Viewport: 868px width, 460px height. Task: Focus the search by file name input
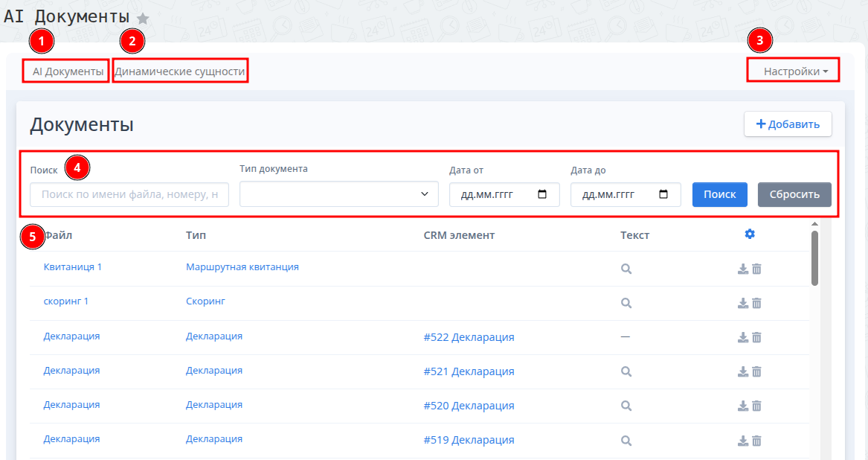129,194
